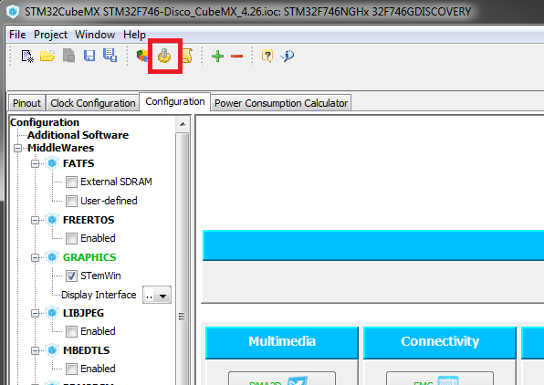The width and height of the screenshot is (544, 385).
Task: Open the Window menu
Action: (95, 35)
